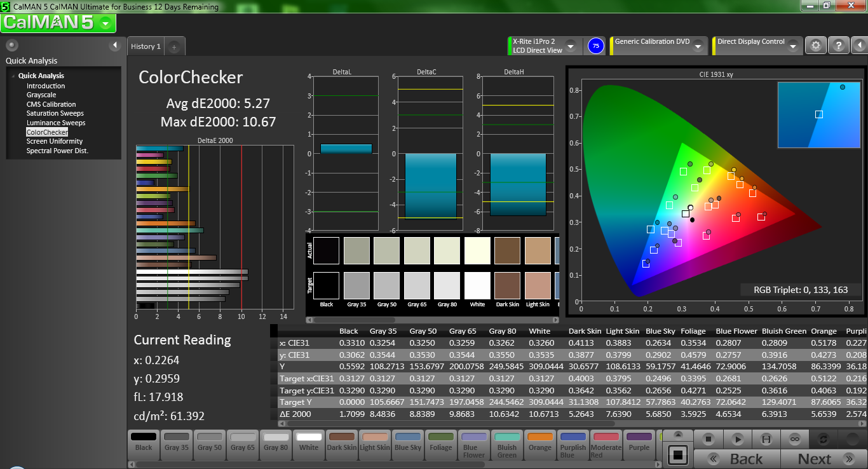
Task: Click the White column header in data table
Action: [x=539, y=331]
